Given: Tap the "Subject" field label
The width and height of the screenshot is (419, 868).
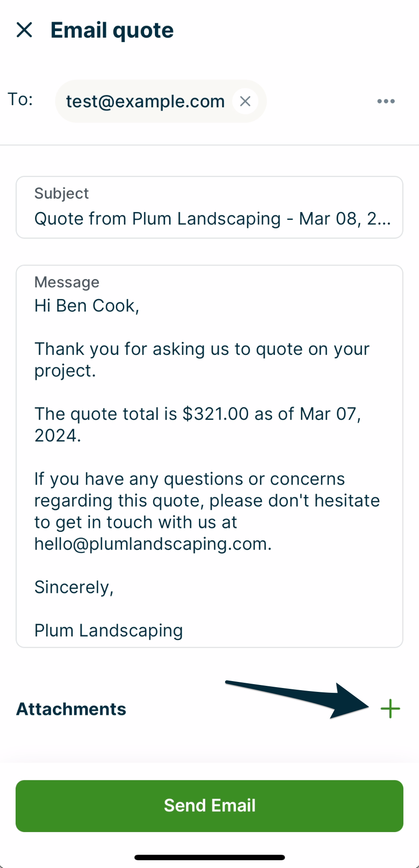Looking at the screenshot, I should [61, 193].
